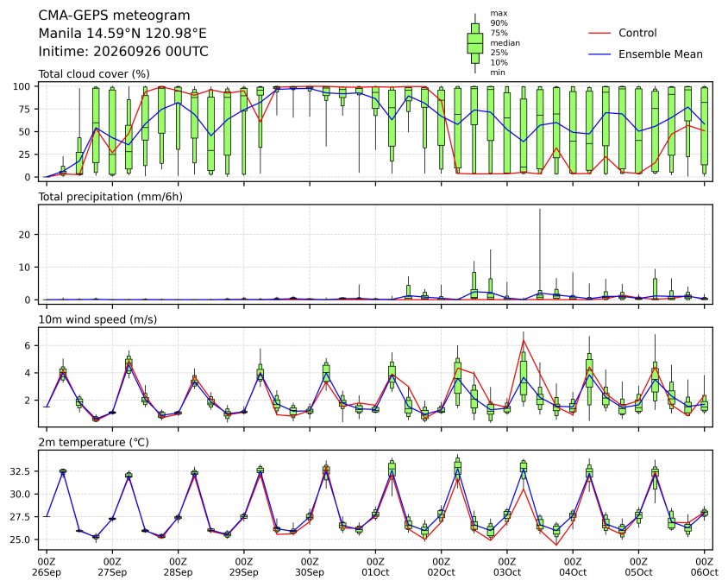Screen dimensions: 728x587
Task: Click the Initime 20260926 00UTC text
Action: coord(123,51)
